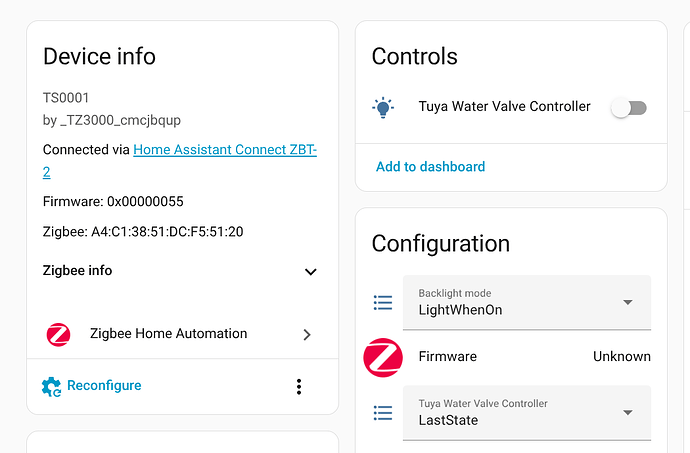
Task: Click the Add to dashboard link
Action: (430, 167)
